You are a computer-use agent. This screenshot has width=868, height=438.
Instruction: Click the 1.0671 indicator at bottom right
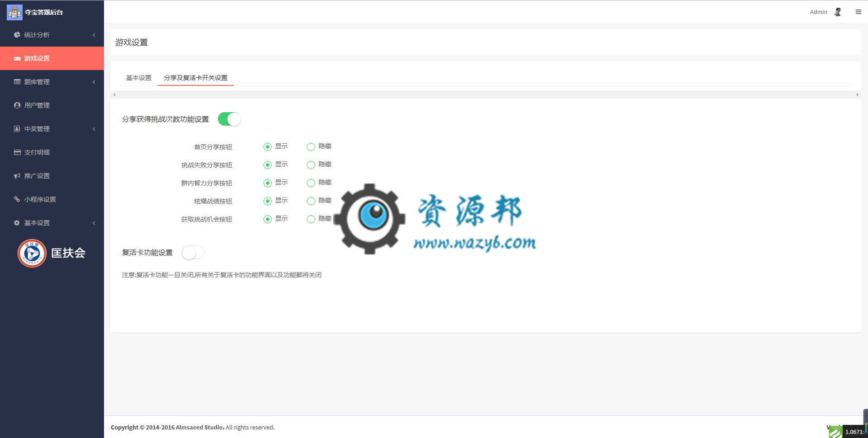854,432
